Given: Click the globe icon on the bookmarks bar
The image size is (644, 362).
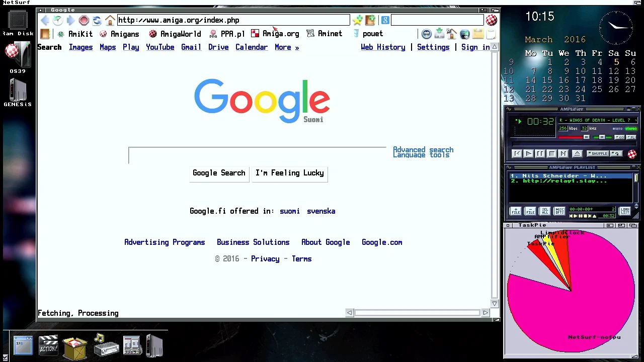Looking at the screenshot, I should point(464,34).
